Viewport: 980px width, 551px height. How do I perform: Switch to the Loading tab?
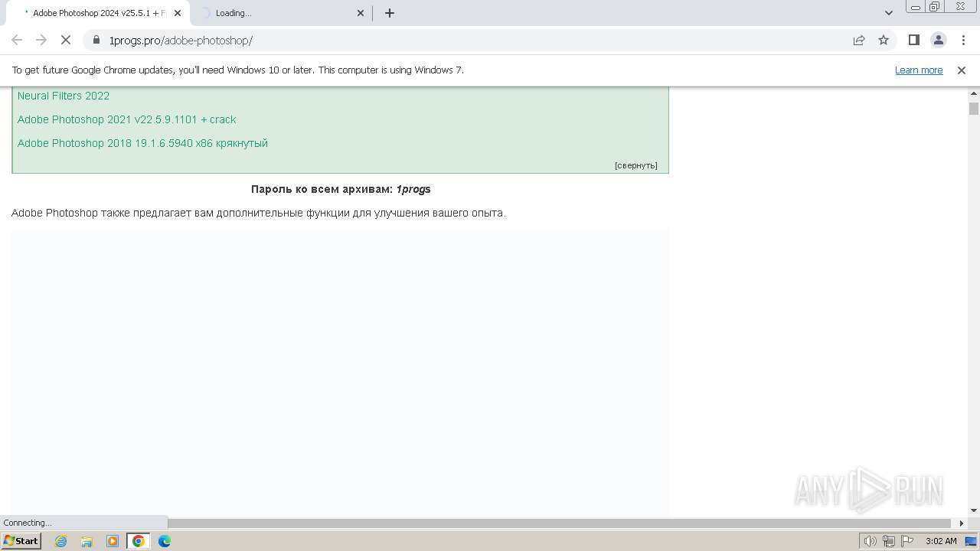[x=281, y=13]
